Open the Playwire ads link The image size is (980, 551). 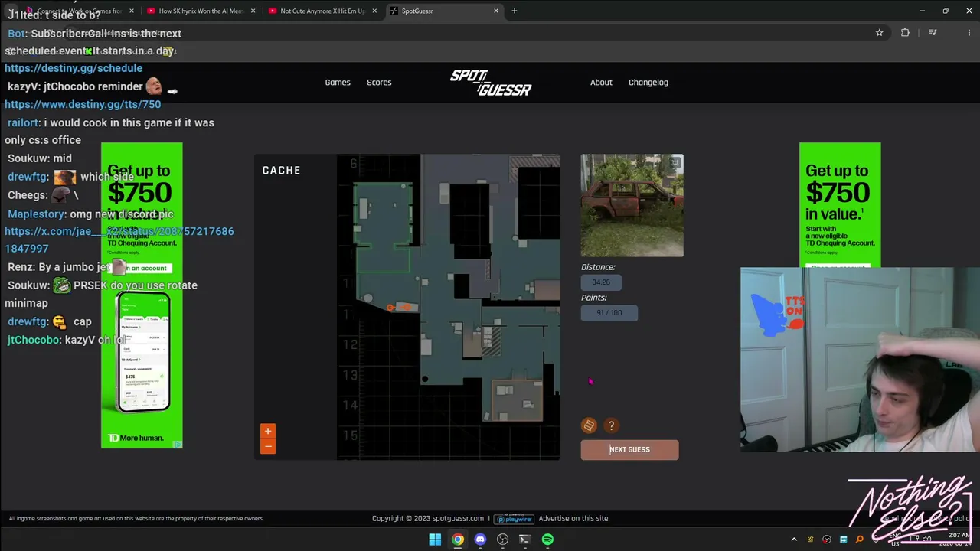(x=512, y=519)
